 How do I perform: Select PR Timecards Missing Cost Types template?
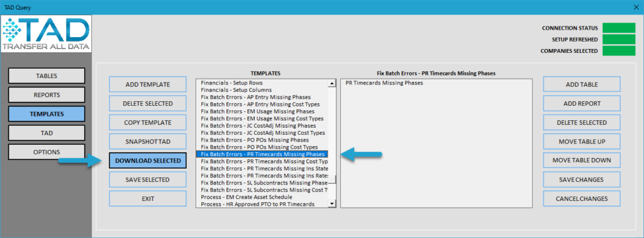(x=262, y=161)
